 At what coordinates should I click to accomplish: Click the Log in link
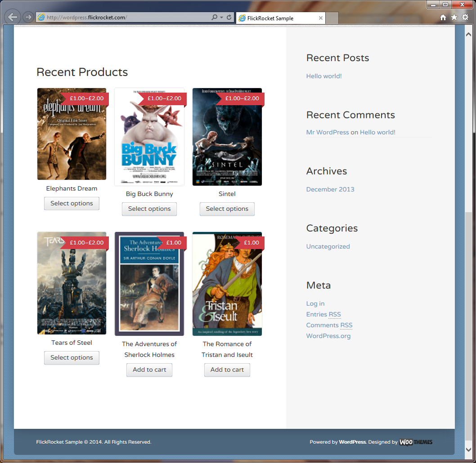(x=315, y=303)
